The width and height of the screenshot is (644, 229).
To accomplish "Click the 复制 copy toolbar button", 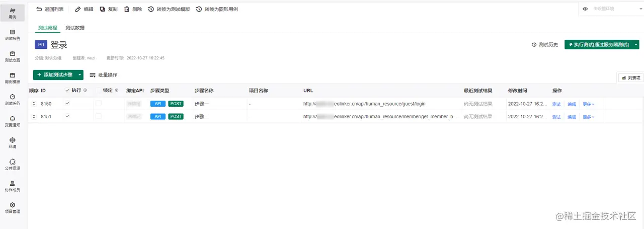I will 108,9.
